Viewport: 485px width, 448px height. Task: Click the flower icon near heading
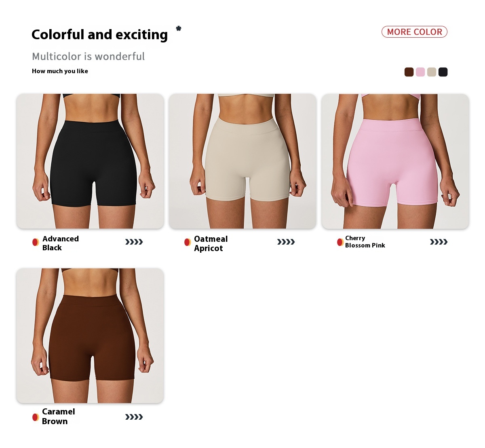point(179,28)
